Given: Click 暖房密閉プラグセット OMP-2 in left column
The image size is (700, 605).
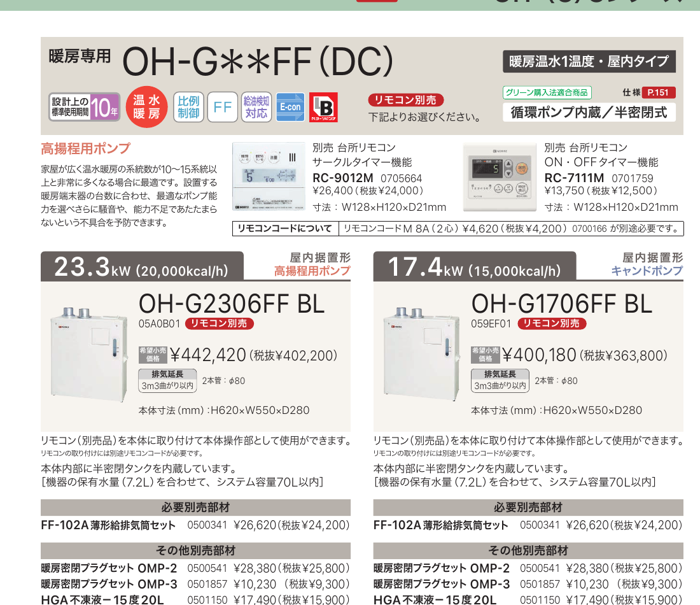Looking at the screenshot, I should 109,568.
